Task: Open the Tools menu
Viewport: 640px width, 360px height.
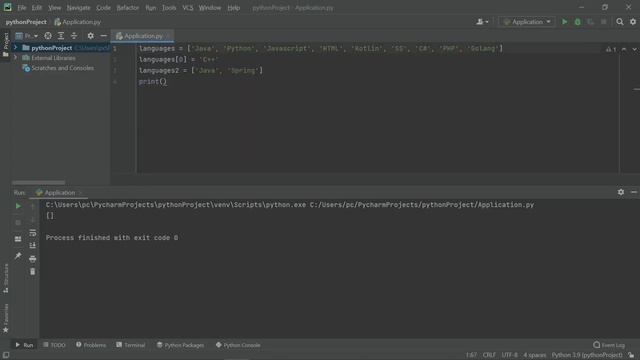Action: pos(169,8)
